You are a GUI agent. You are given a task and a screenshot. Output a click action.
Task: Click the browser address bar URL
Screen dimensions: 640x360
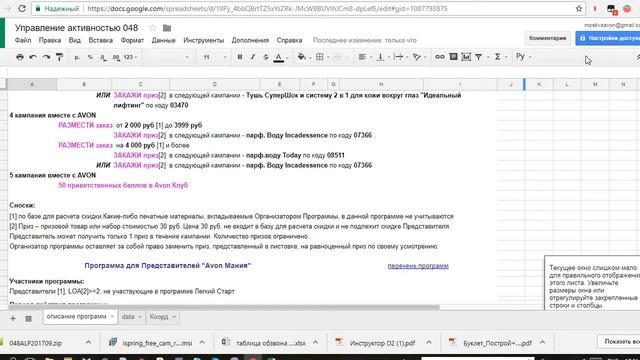coord(267,9)
